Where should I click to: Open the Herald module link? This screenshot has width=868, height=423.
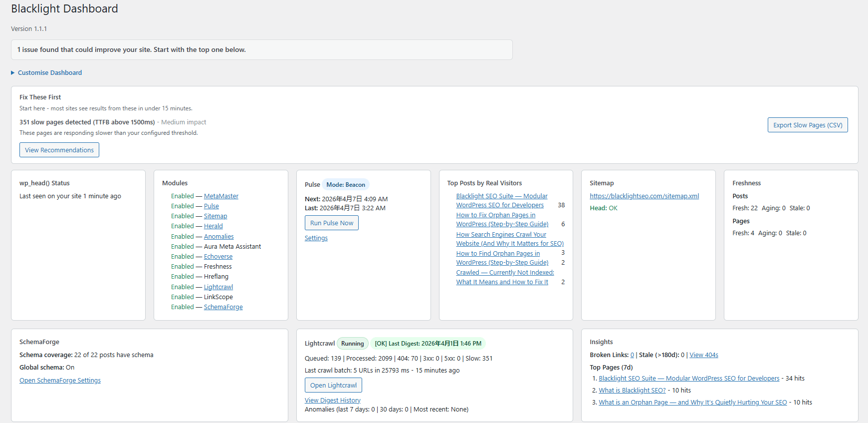[x=213, y=226]
